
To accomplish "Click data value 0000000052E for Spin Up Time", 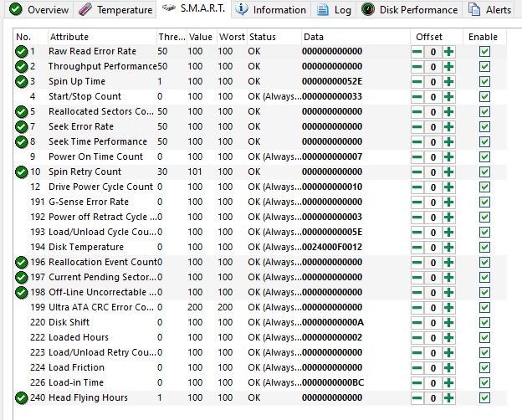I will pos(332,81).
